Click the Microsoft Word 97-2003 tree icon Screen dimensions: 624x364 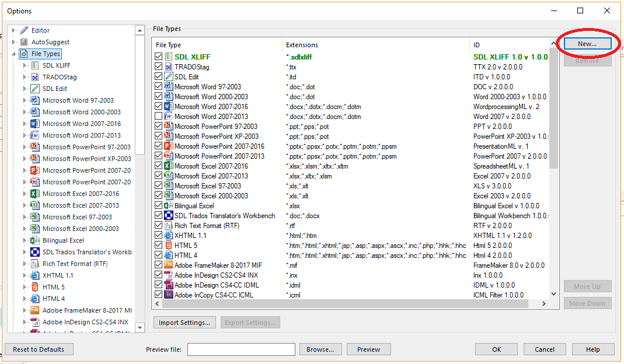35,100
